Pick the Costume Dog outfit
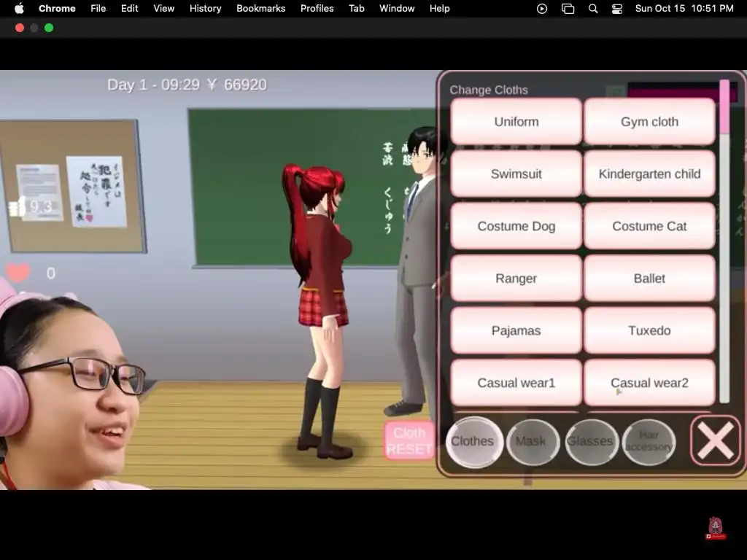The height and width of the screenshot is (560, 747). point(516,226)
